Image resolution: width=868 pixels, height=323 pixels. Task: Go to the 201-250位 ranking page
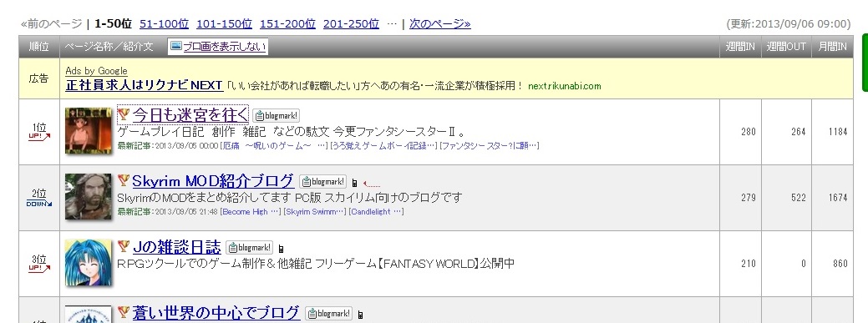point(351,23)
